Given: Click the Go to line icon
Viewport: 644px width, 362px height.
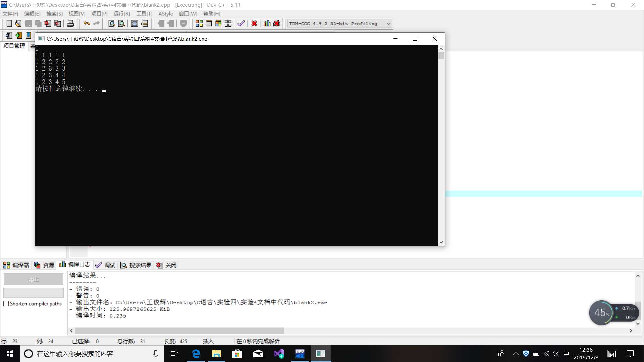Looking at the screenshot, I should 144,24.
